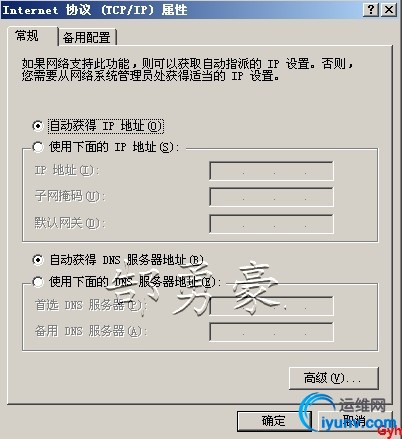Click the 首选 DNS 服务器 field

tap(271, 306)
